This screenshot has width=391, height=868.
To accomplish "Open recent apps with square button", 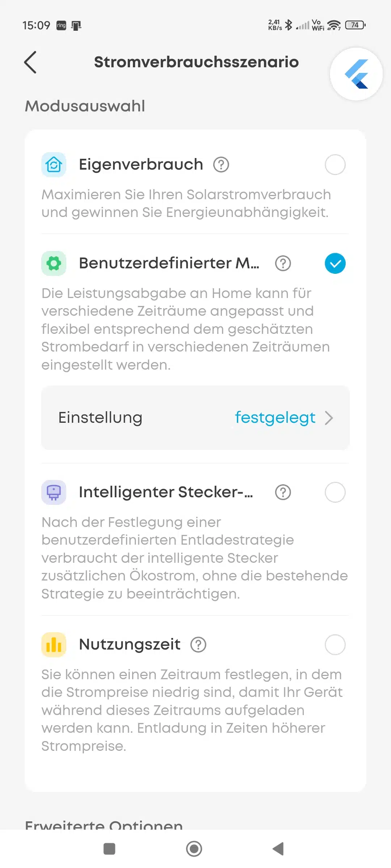I will click(109, 849).
